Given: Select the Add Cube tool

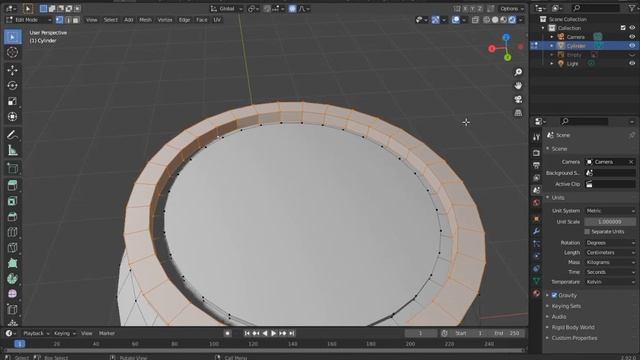Looking at the screenshot, I should [x=13, y=168].
